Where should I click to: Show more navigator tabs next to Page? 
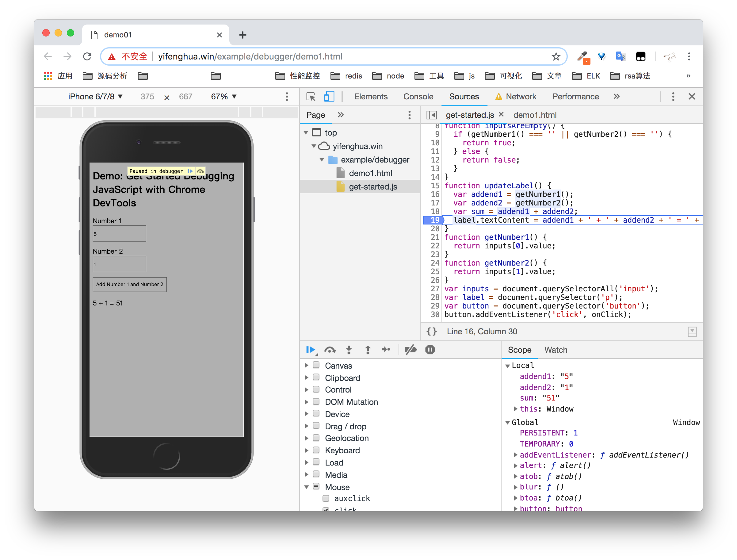tap(341, 115)
